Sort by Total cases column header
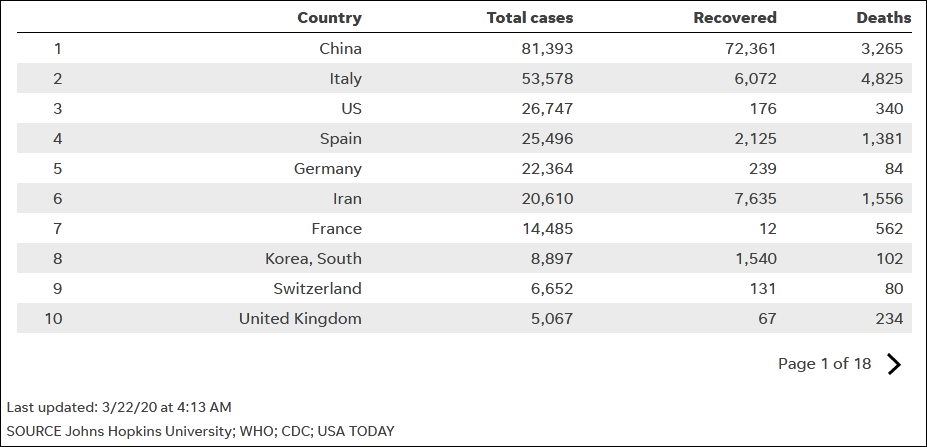The image size is (927, 447). click(529, 18)
